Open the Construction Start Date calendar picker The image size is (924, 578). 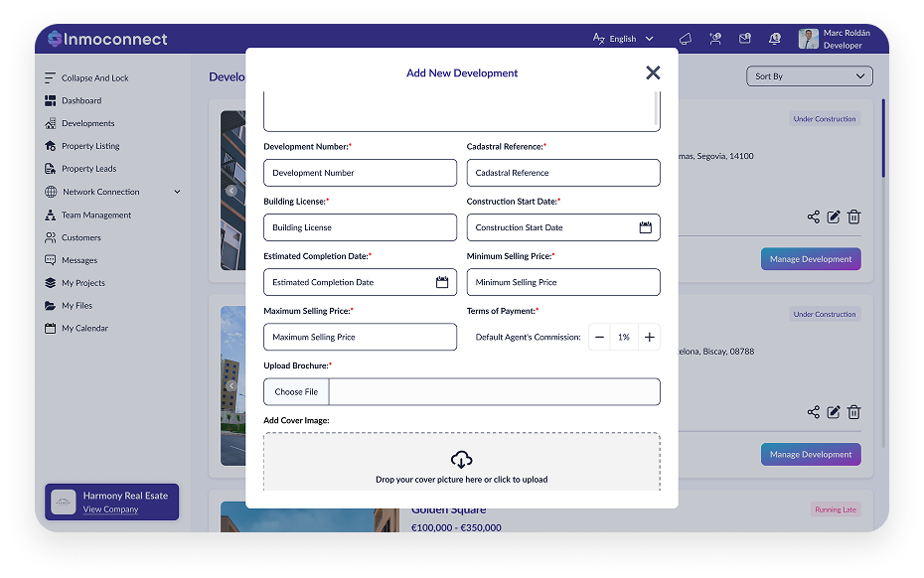(645, 227)
